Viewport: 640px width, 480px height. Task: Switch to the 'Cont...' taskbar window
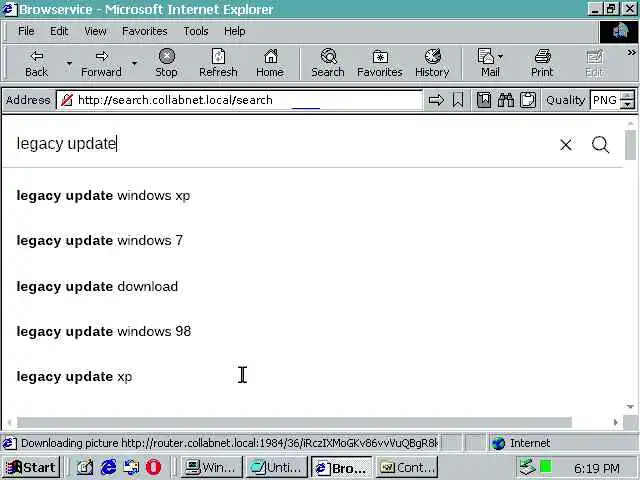pos(407,467)
